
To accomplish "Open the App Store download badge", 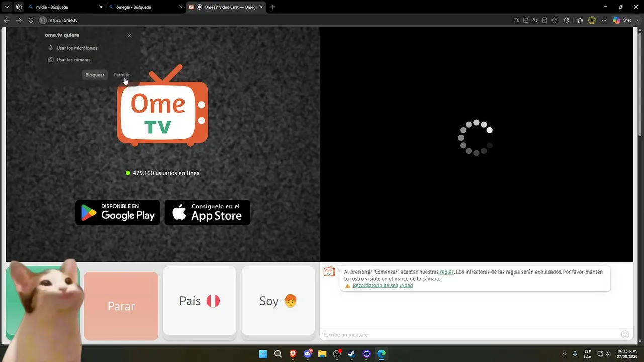I will (207, 212).
